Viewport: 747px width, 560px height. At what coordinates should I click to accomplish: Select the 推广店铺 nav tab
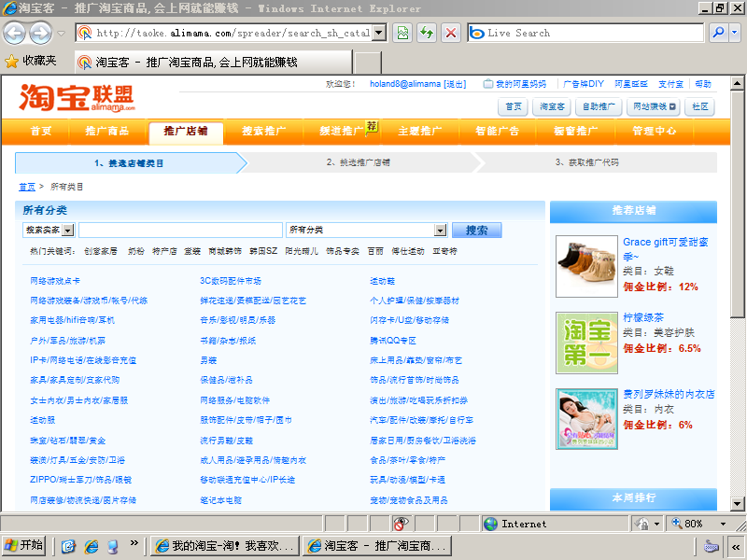point(186,133)
